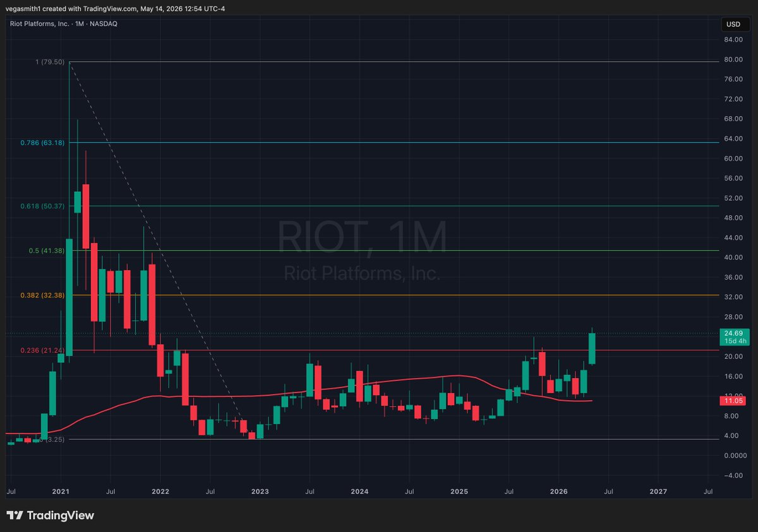
Task: Click the 2026 time axis label
Action: point(559,490)
